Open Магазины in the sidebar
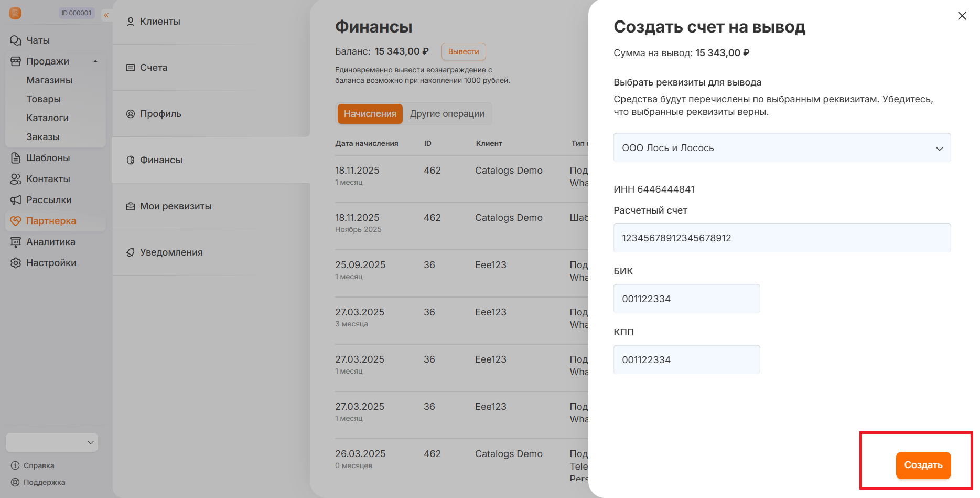This screenshot has height=498, width=980. pyautogui.click(x=49, y=80)
